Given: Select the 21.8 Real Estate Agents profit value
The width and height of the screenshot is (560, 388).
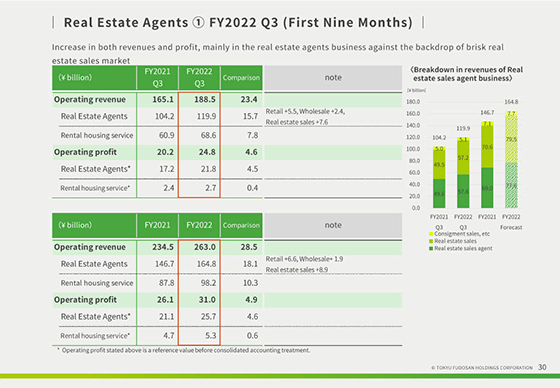Looking at the screenshot, I should tap(209, 169).
